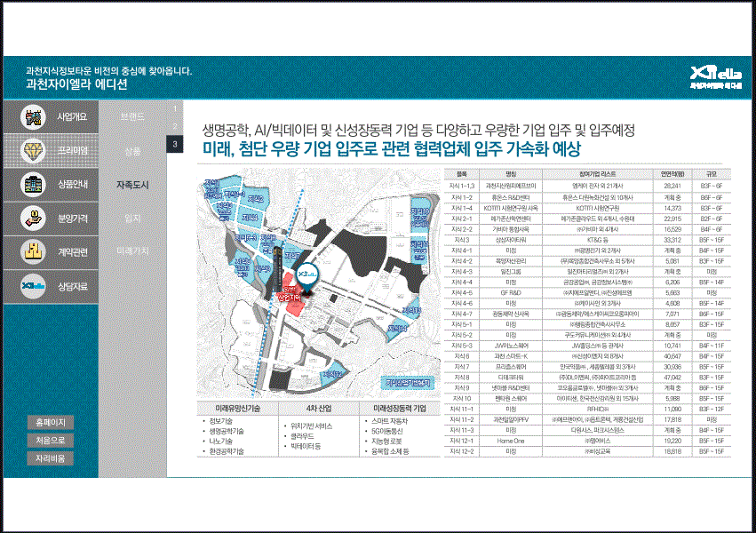Click the 자리비움 button

click(51, 457)
